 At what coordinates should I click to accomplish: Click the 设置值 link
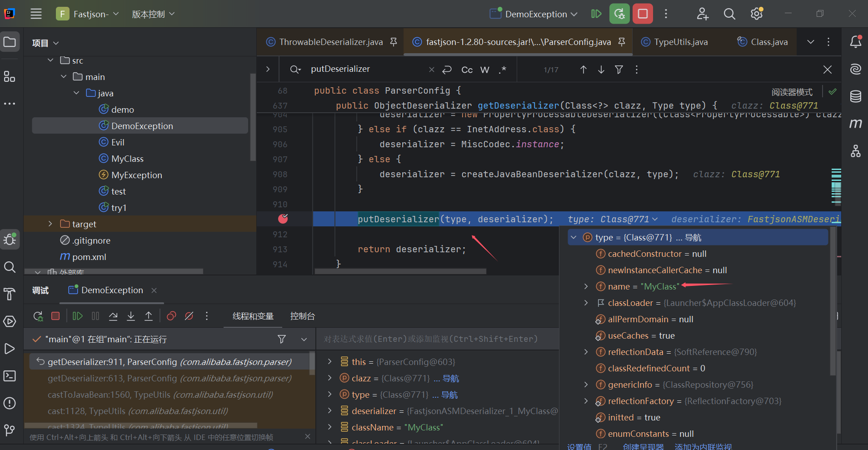click(579, 447)
